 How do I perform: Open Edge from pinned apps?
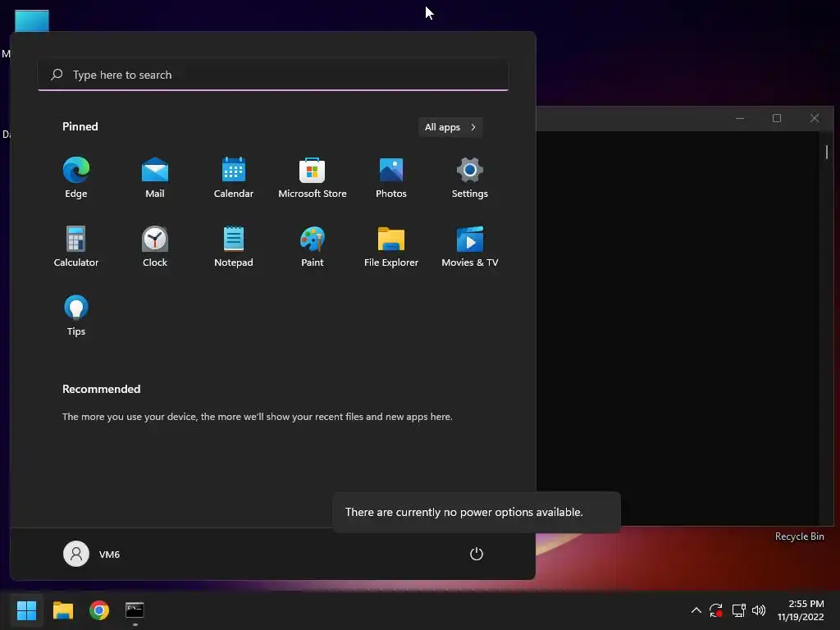pyautogui.click(x=76, y=177)
